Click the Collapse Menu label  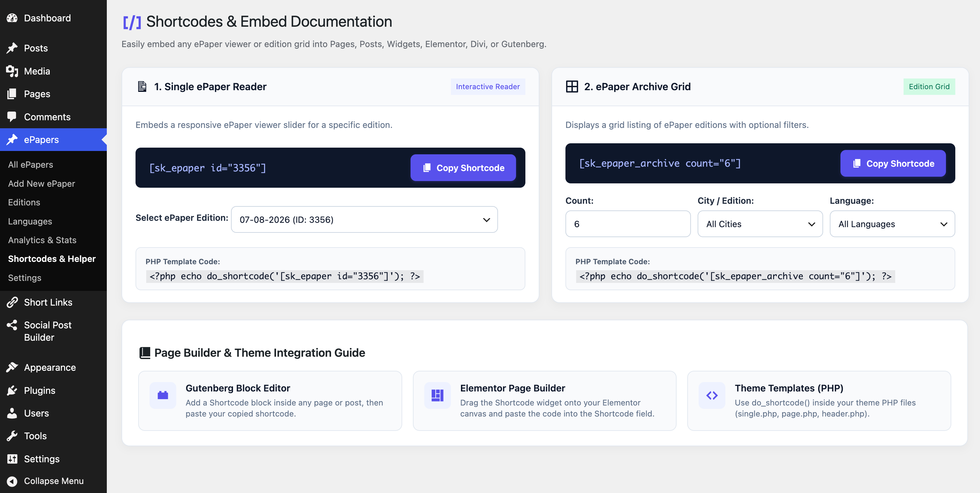(x=54, y=481)
